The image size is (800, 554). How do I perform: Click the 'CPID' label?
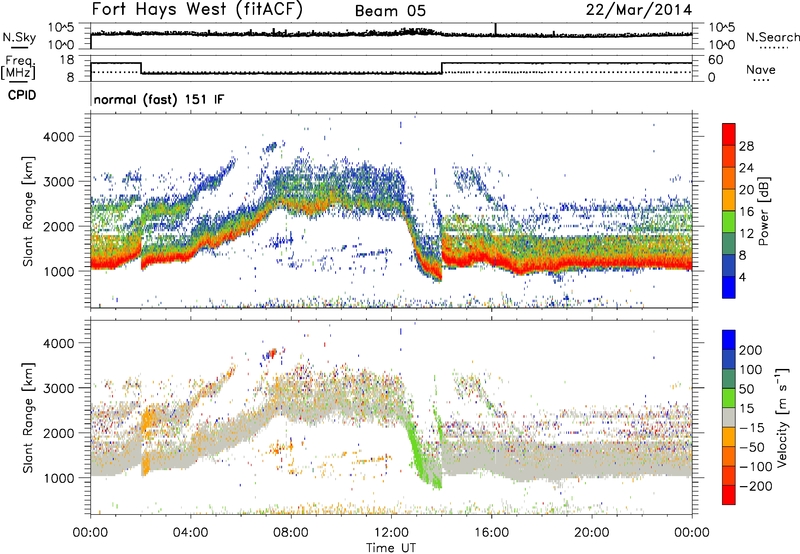22,95
